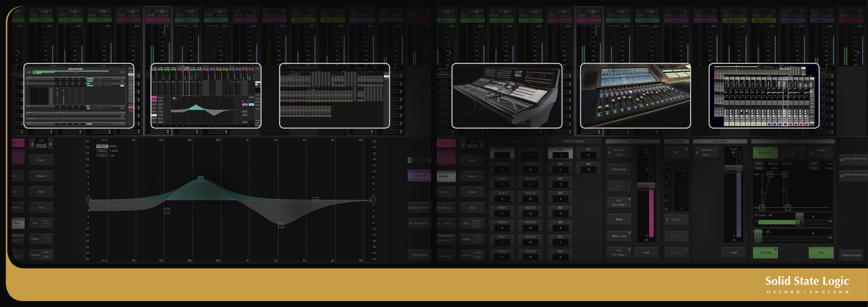Click EQ band 4 node on graph
868x307 pixels.
315,200
